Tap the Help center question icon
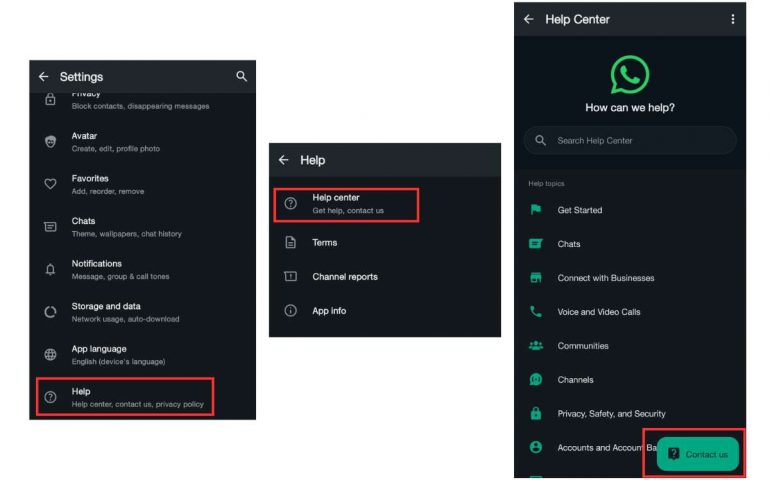This screenshot has width=770, height=480. (x=290, y=203)
